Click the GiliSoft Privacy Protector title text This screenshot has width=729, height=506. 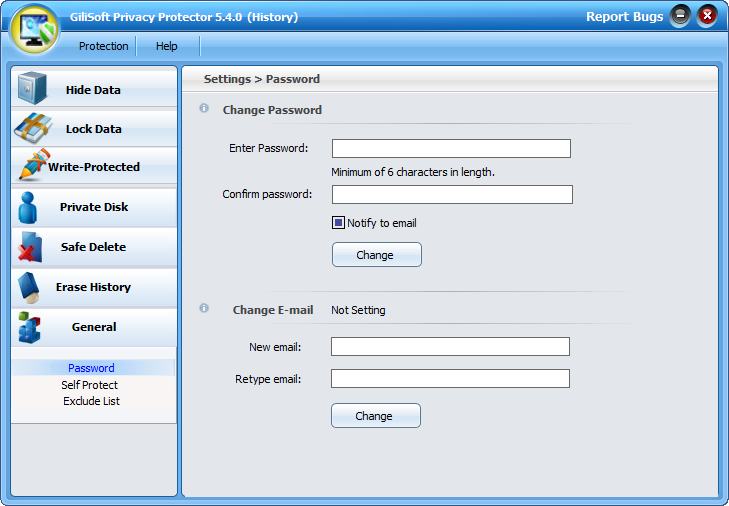pos(184,17)
